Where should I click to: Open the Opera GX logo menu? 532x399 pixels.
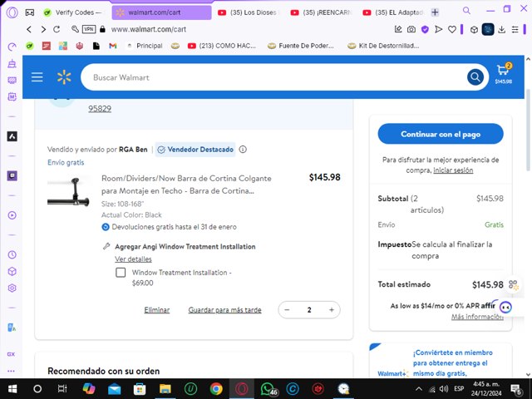click(12, 12)
